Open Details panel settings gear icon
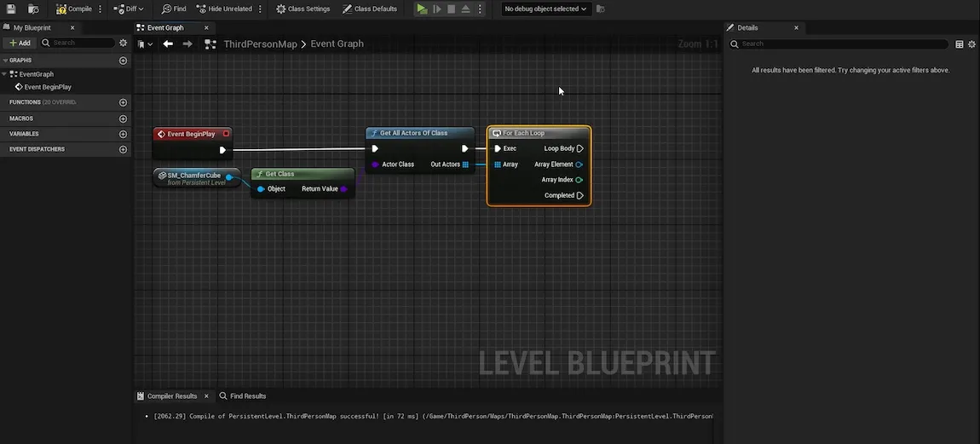 tap(971, 43)
